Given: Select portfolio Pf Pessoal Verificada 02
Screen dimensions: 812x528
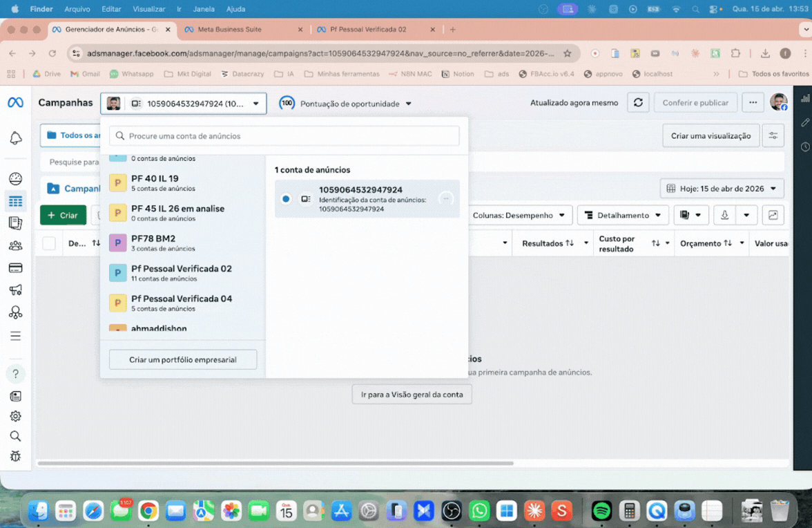Looking at the screenshot, I should click(x=183, y=273).
